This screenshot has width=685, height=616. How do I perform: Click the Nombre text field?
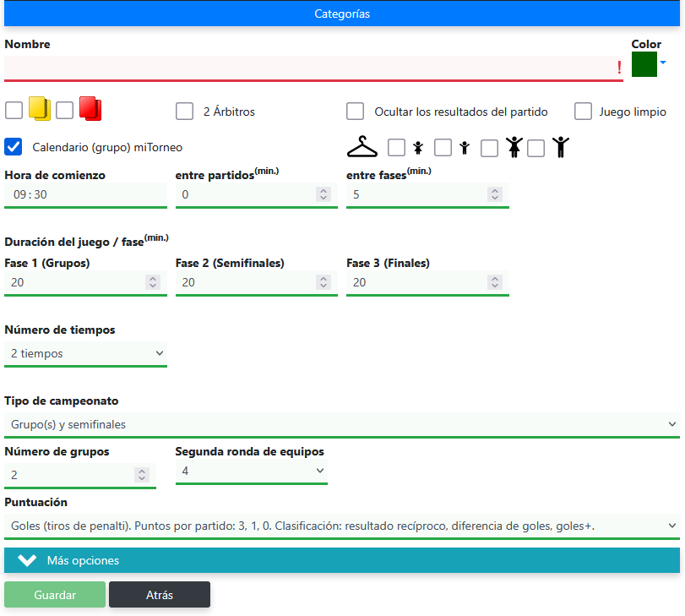[313, 68]
